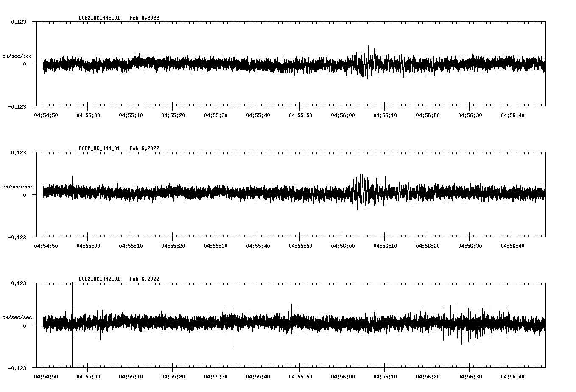Click the C062_NC_HNE_01 channel title
The image size is (576, 392).
99,18
